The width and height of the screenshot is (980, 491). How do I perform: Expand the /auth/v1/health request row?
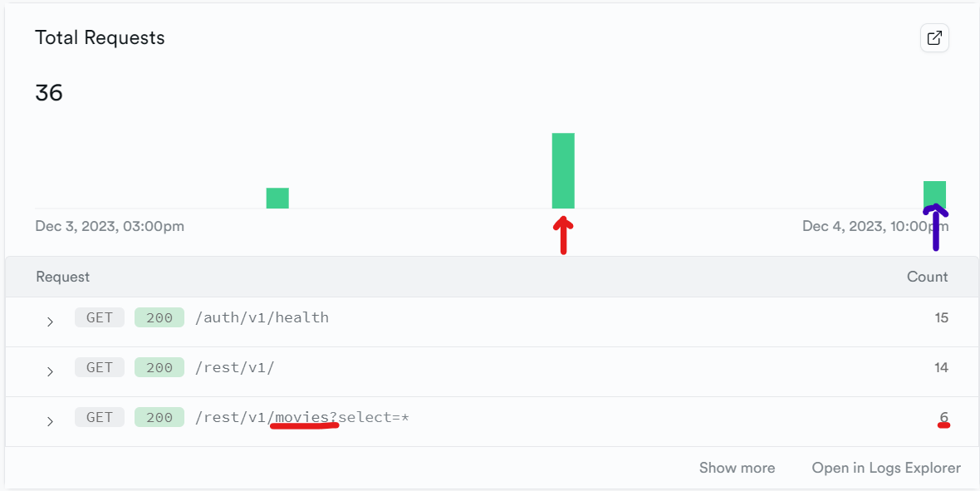(x=49, y=317)
